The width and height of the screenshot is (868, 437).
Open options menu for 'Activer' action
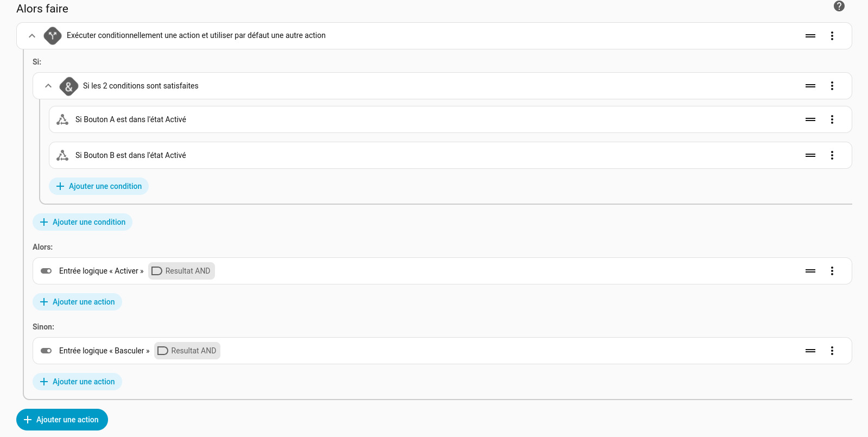click(x=832, y=271)
